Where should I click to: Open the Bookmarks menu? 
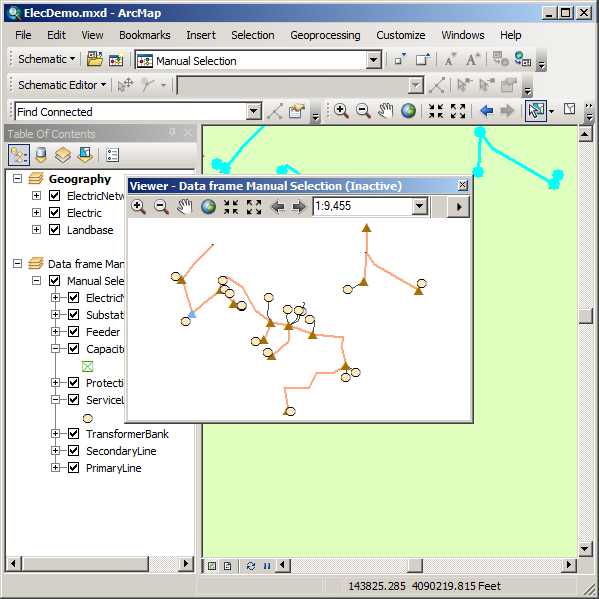click(145, 35)
